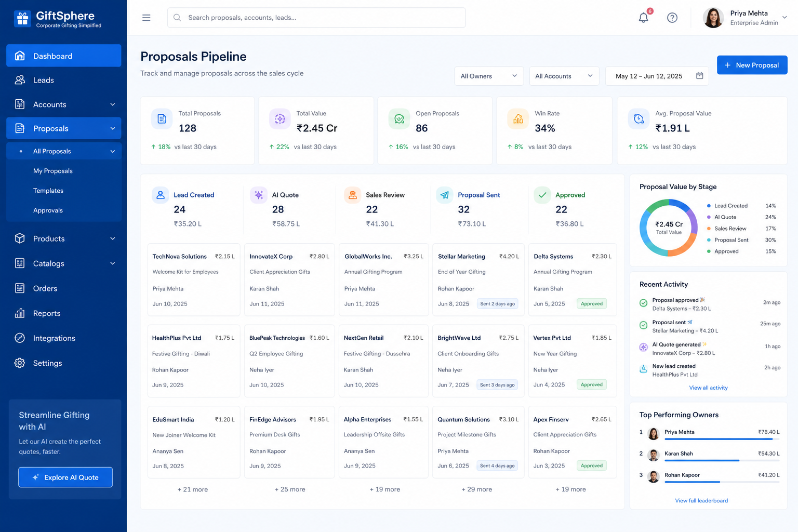
Task: Click the Approved badge on Delta Systems
Action: point(592,304)
